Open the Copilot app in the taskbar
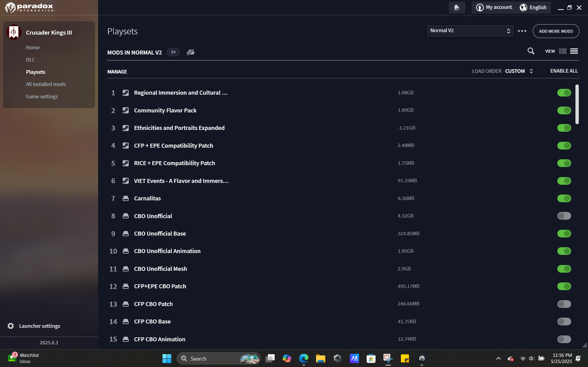 [x=287, y=358]
